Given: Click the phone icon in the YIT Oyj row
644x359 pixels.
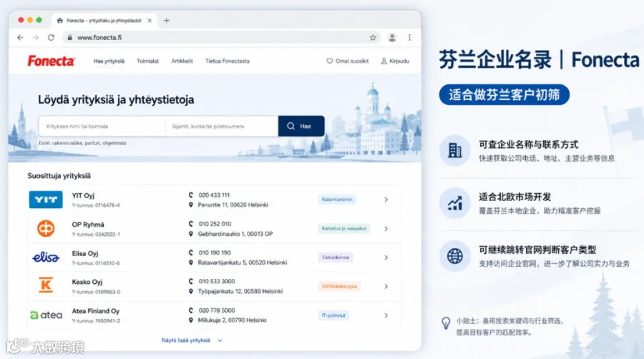Looking at the screenshot, I should coord(190,195).
